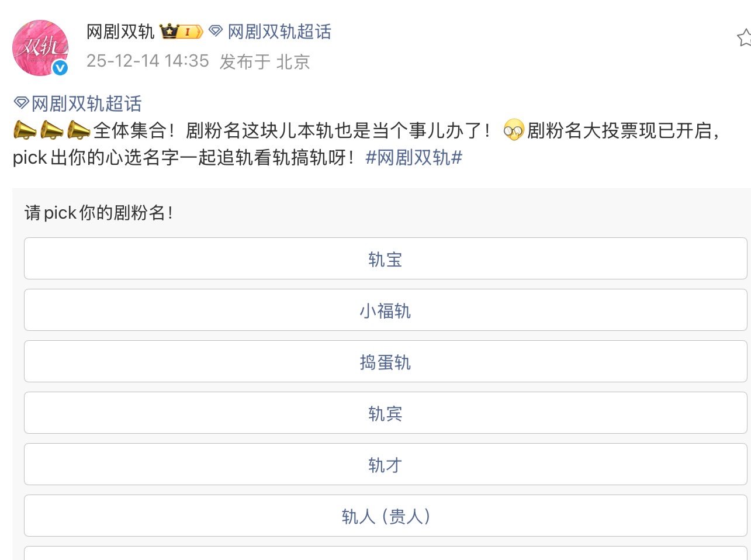Select the 轨宾 poll option
This screenshot has height=560, width=751.
coord(386,413)
